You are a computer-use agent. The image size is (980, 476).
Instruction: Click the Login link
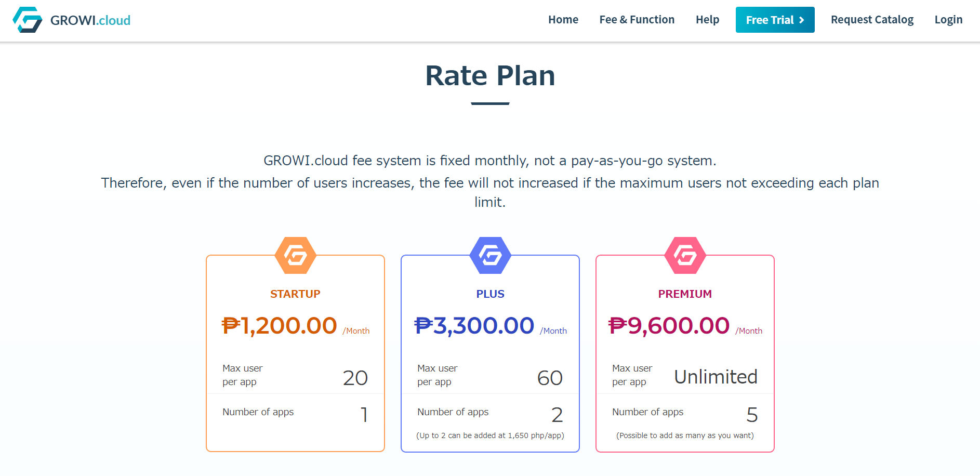(948, 20)
